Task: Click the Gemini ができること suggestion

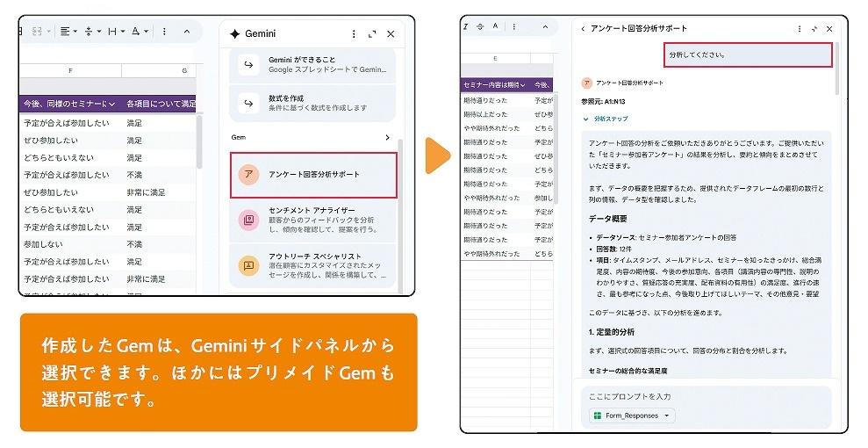Action: pyautogui.click(x=313, y=63)
